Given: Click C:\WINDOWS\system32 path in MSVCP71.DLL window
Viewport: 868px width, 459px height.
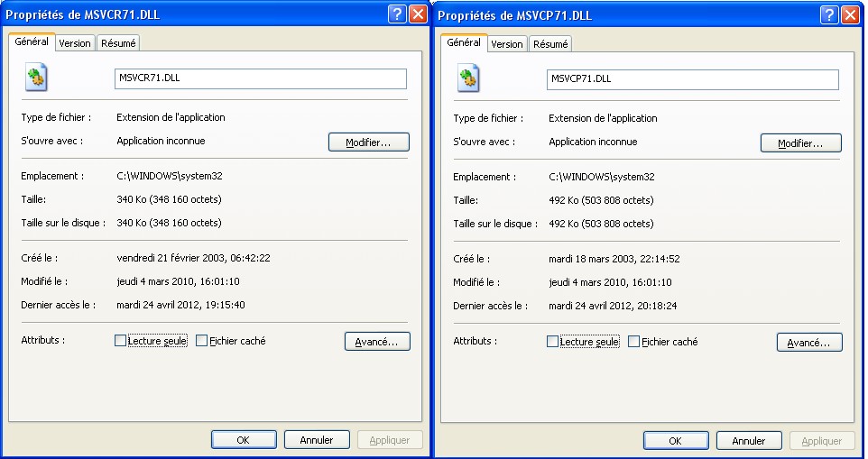Looking at the screenshot, I should (602, 177).
